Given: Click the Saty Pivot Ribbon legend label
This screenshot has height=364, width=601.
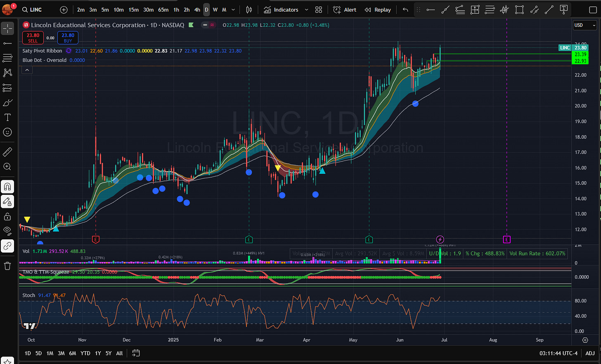Looking at the screenshot, I should 42,51.
